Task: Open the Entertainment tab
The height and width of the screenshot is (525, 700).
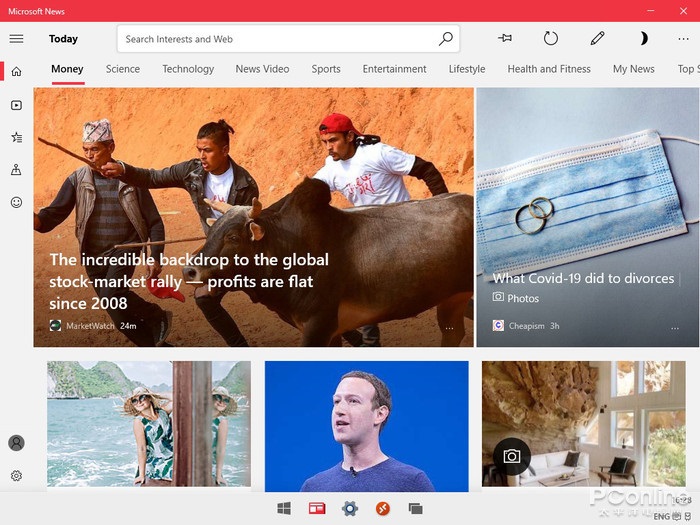Action: [x=394, y=69]
